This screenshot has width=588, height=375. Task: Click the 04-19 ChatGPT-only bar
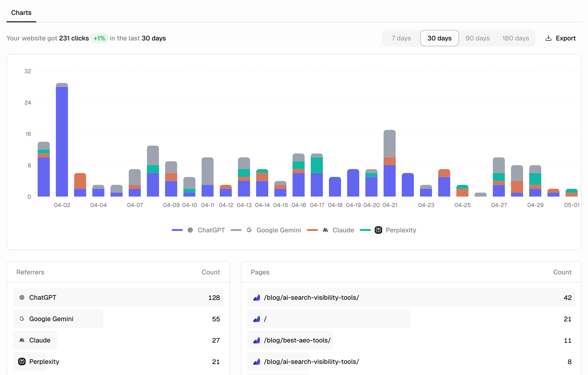(353, 183)
